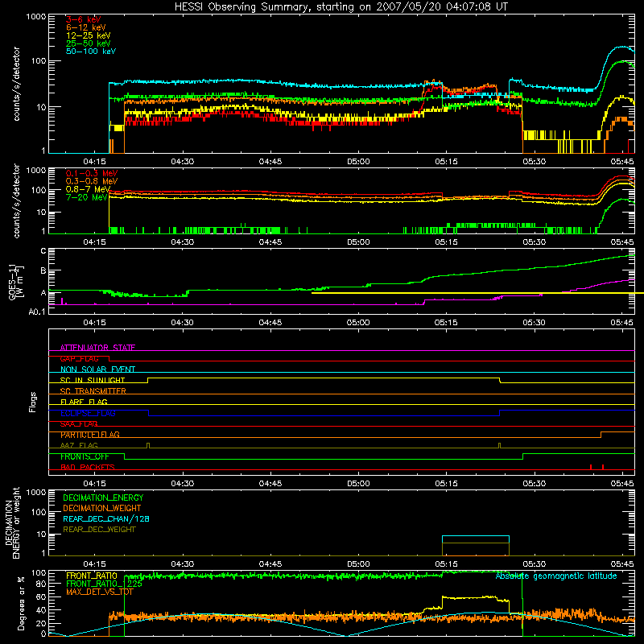Click the FRONT_RATIO_1225 legend label
Image resolution: width=644 pixels, height=644 pixels.
(104, 584)
